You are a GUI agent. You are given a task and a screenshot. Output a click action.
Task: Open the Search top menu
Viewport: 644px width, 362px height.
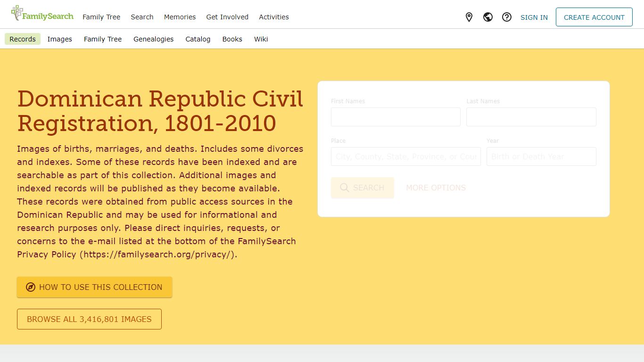[x=142, y=17]
